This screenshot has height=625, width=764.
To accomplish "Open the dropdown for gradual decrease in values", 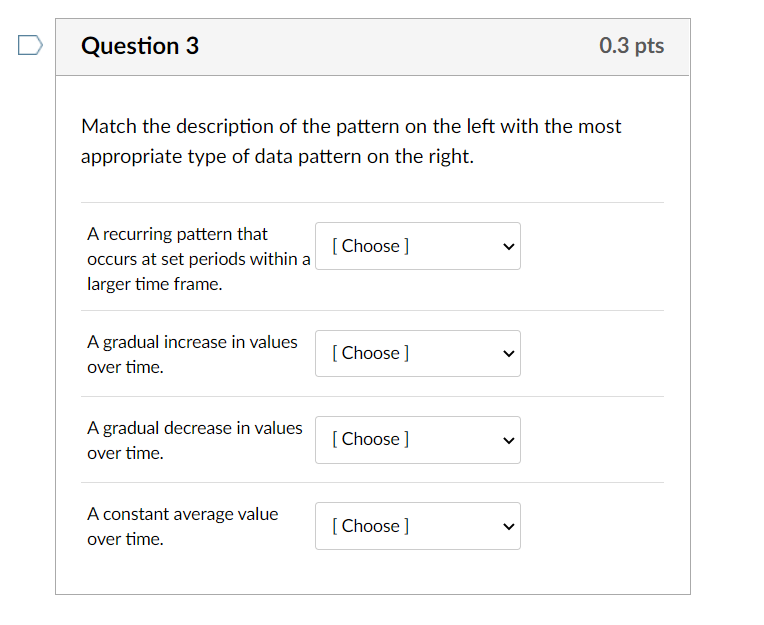I will [x=418, y=439].
